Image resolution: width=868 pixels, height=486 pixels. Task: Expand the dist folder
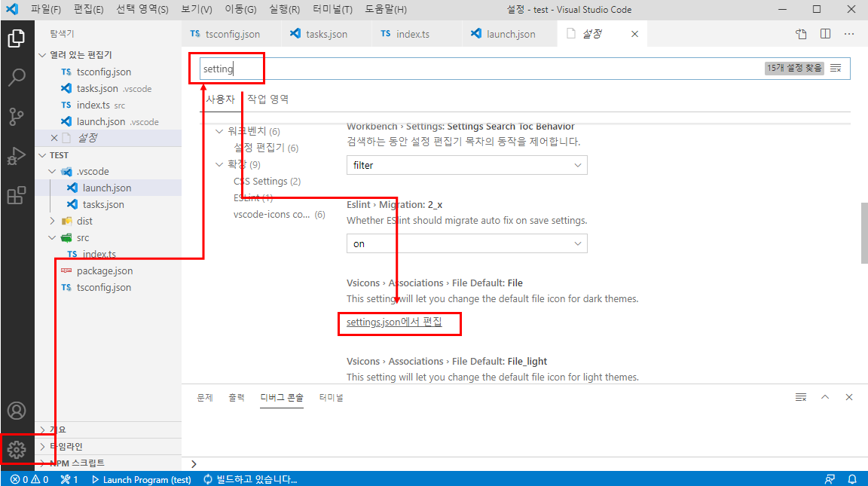(53, 221)
